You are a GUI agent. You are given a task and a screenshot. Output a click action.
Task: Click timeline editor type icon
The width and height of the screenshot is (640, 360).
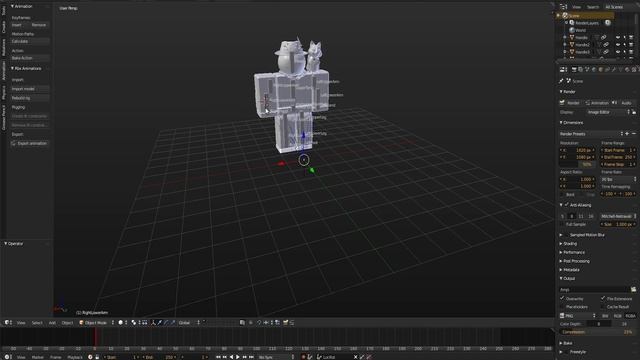coord(7,357)
